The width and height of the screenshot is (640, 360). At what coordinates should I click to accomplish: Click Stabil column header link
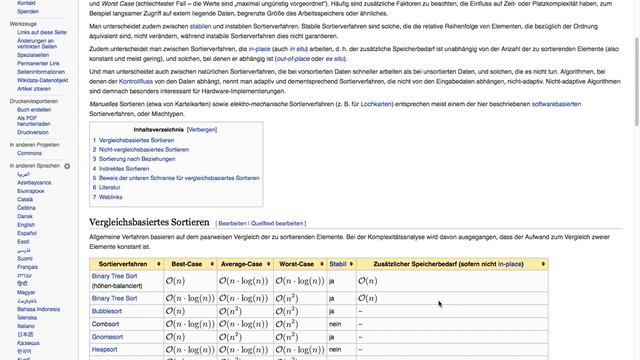pos(338,264)
